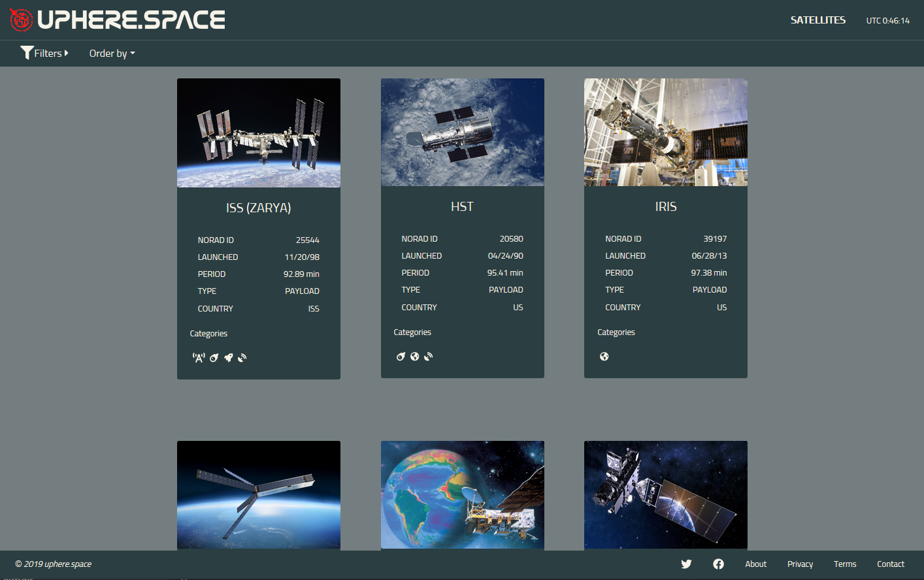
Task: Select the comet category icon on the HST card
Action: pyautogui.click(x=401, y=356)
